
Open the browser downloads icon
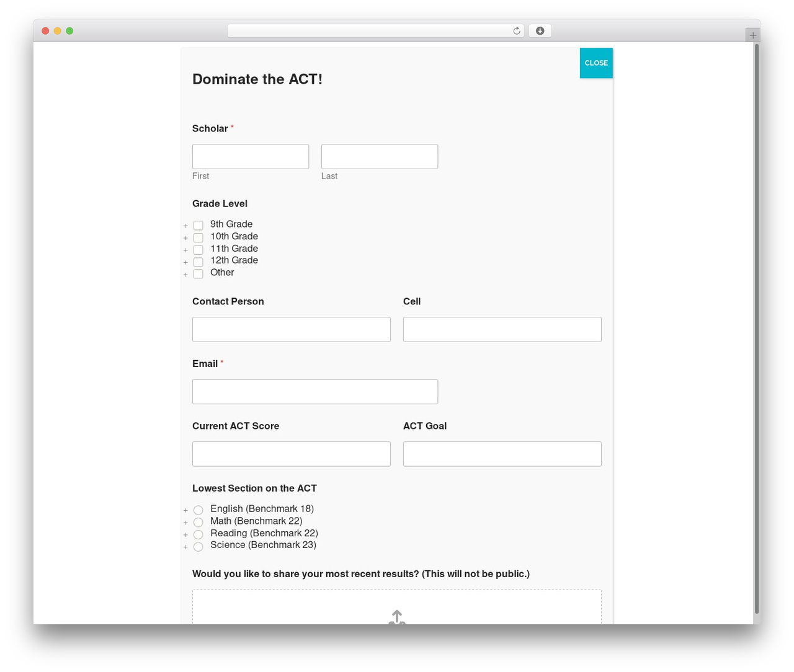tap(540, 31)
